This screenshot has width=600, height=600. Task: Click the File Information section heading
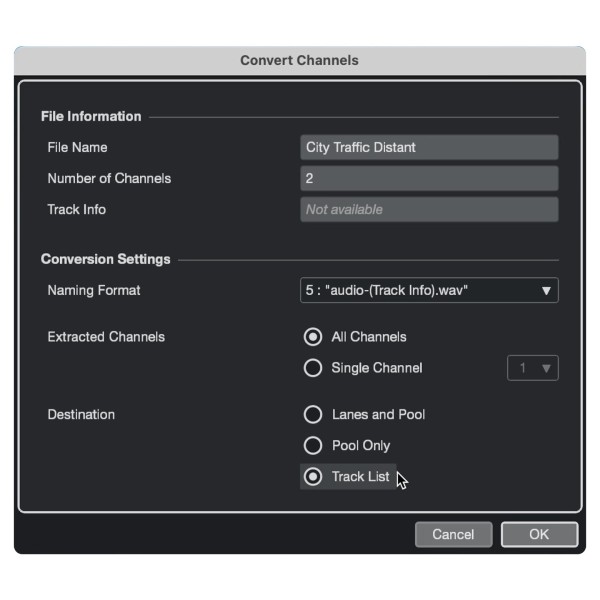[x=91, y=116]
